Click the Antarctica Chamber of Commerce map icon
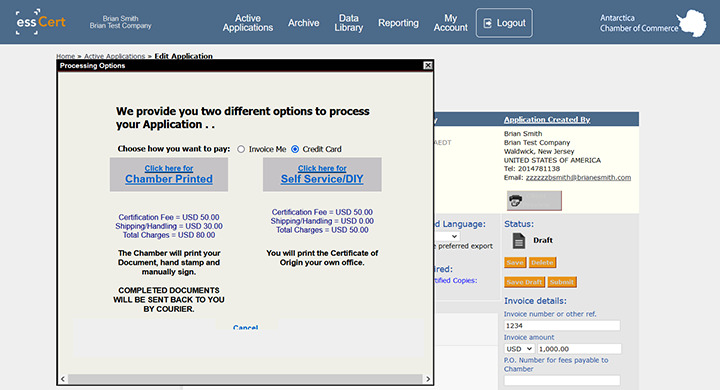 pyautogui.click(x=692, y=23)
